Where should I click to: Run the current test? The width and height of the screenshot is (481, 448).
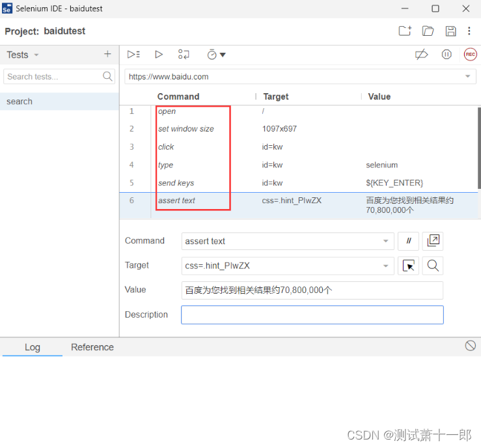tap(159, 54)
